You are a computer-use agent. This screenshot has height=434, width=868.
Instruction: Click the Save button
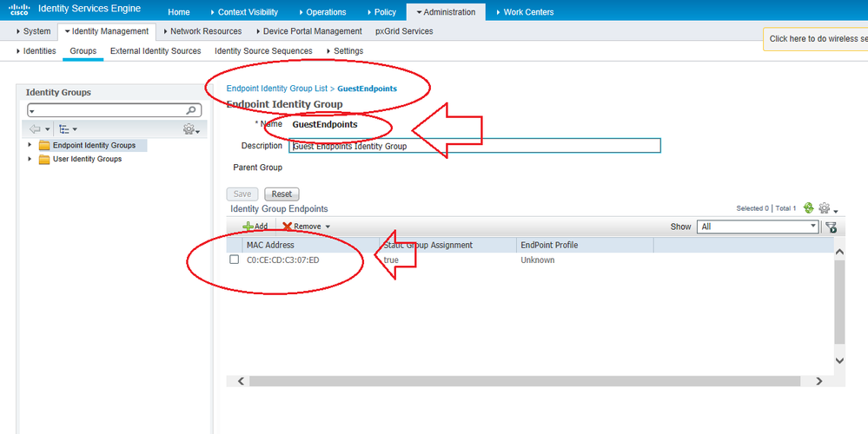click(242, 194)
